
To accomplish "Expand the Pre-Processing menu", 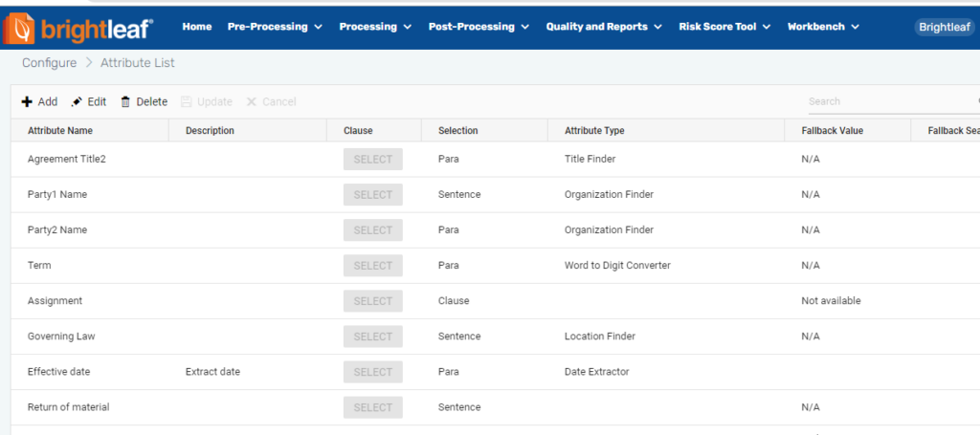I will (274, 27).
